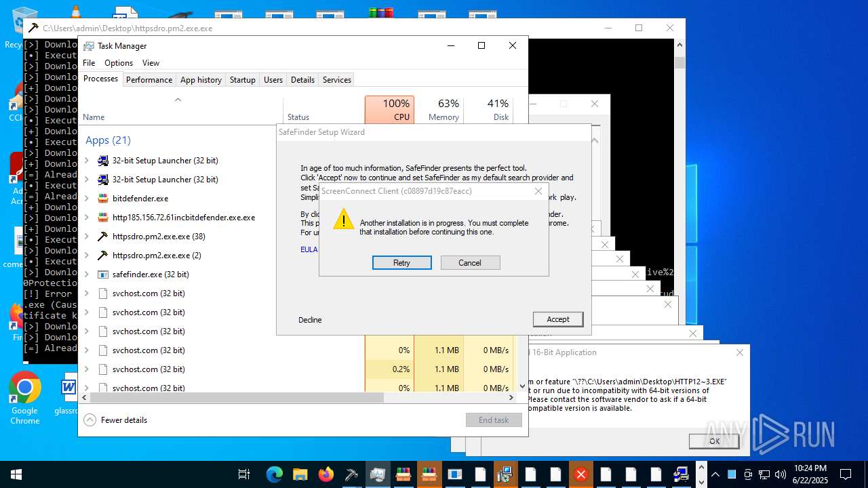This screenshot has height=488, width=868.
Task: Click the pickaxe icon in console title bar
Action: point(33,28)
